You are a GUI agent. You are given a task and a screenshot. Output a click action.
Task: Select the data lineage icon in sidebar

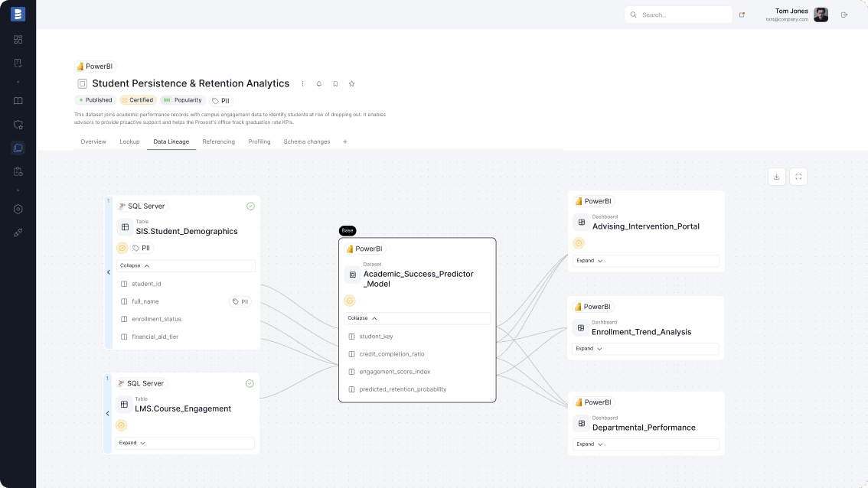pos(18,148)
